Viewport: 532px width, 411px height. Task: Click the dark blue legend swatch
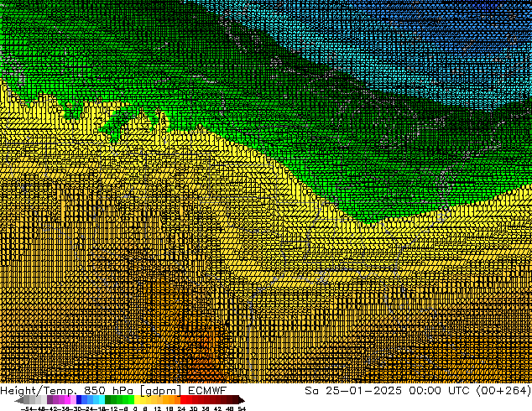pos(79,399)
